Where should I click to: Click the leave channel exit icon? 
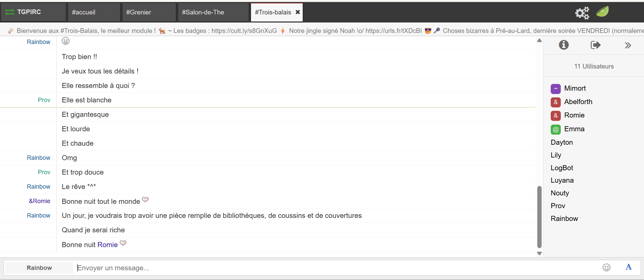596,45
